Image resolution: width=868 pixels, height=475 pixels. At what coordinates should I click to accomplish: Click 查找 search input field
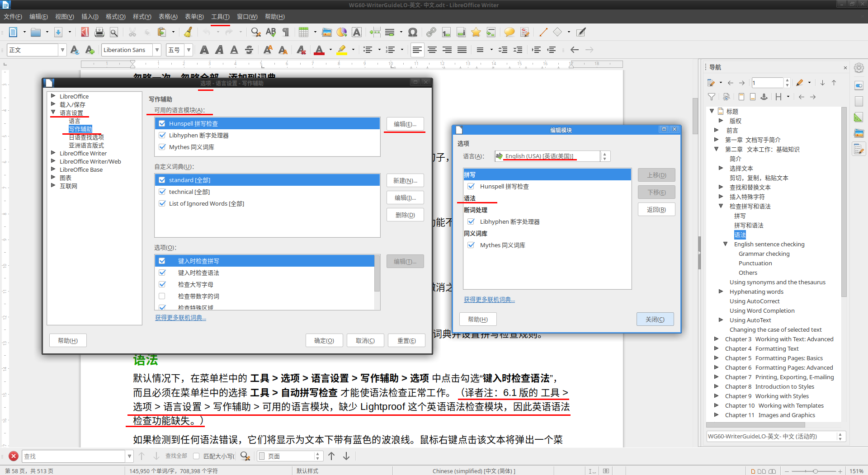(x=73, y=456)
